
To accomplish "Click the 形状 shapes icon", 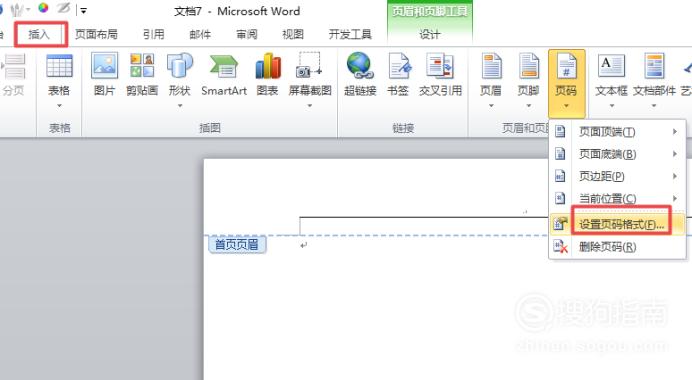I will [x=180, y=66].
